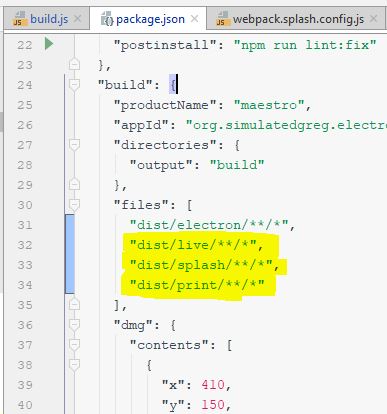Image resolution: width=387 pixels, height=414 pixels.
Task: Place cursor on "dist/splash/**/*" string
Action: click(x=201, y=265)
